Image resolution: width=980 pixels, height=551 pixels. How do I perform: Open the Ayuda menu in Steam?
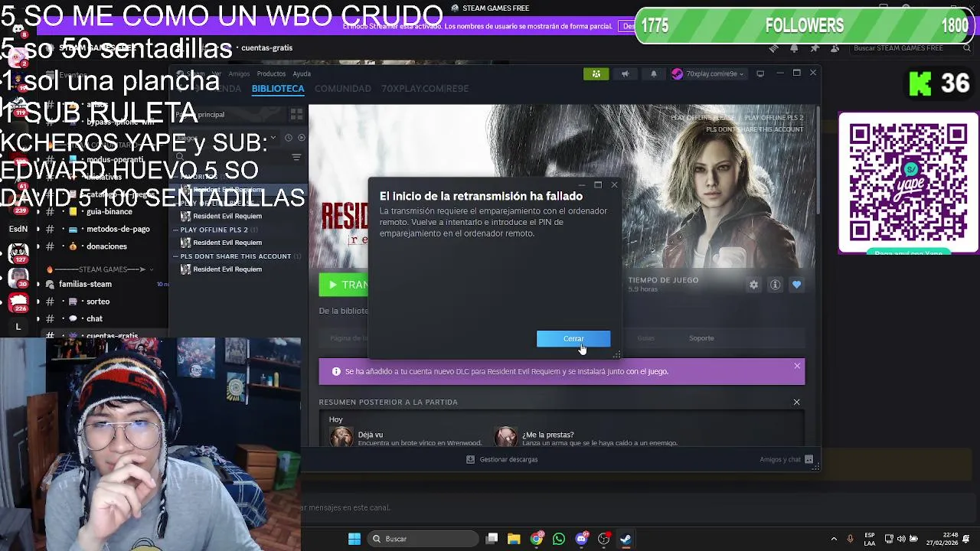(302, 73)
